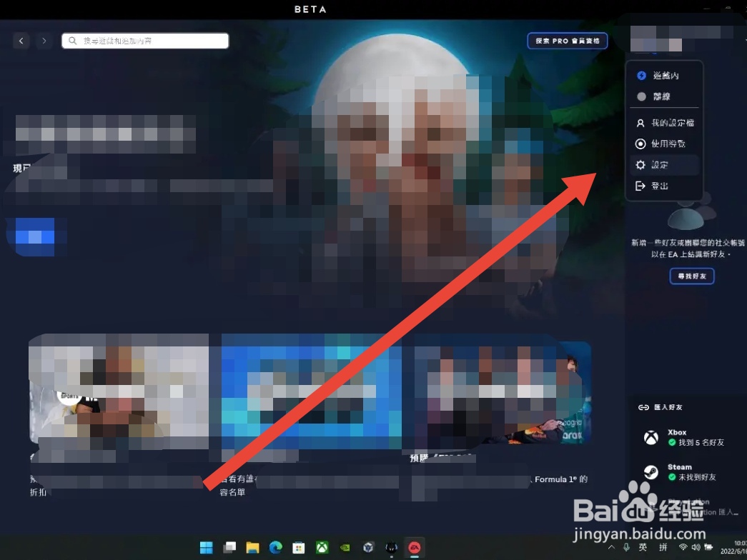Go forward with the right arrow button

(x=44, y=41)
